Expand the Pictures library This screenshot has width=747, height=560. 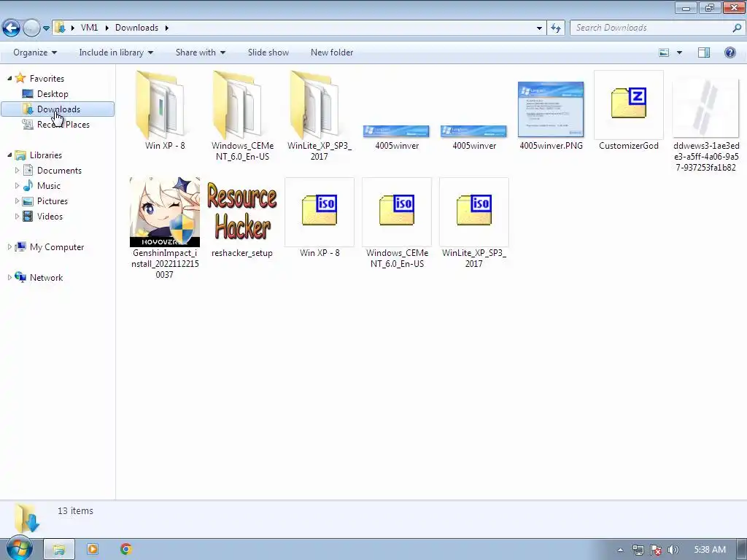[18, 201]
